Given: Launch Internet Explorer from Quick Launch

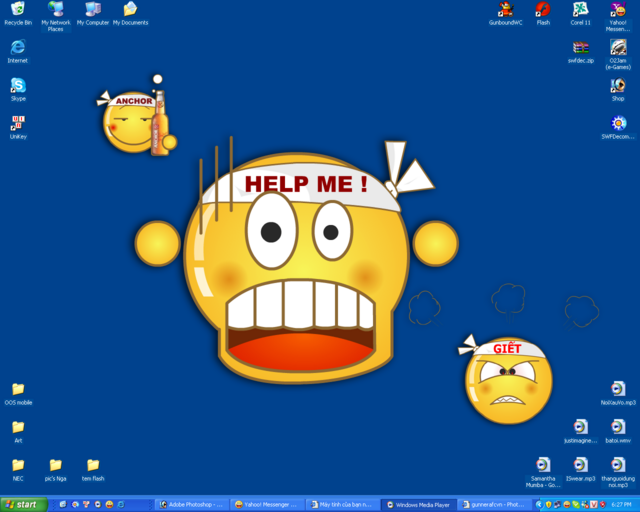Looking at the screenshot, I should 121,505.
